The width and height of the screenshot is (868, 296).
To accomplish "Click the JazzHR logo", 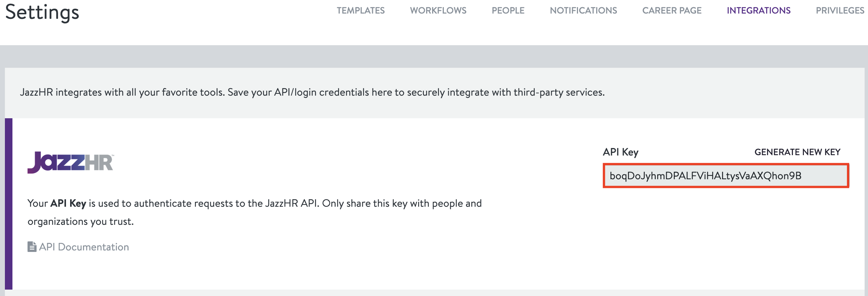I will tap(71, 162).
